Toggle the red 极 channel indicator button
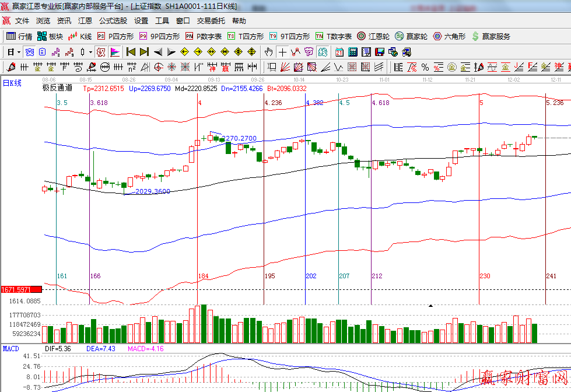Screen dimensions: 571x392 click(100, 52)
